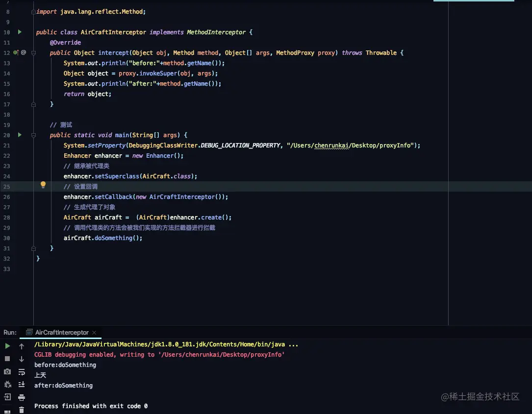Click the Up the Stack Trace arrow
Image resolution: width=532 pixels, height=414 pixels.
[x=22, y=346]
